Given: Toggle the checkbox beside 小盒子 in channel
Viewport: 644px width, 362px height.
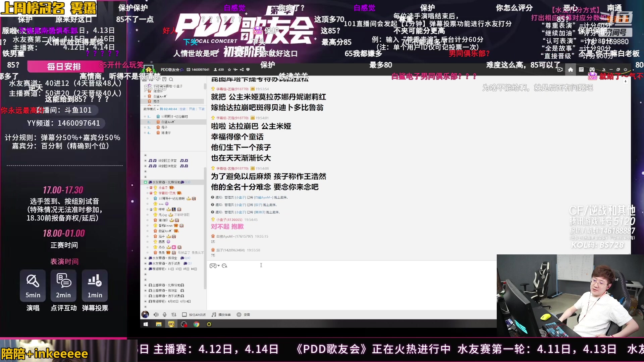Looking at the screenshot, I should coord(151,188).
